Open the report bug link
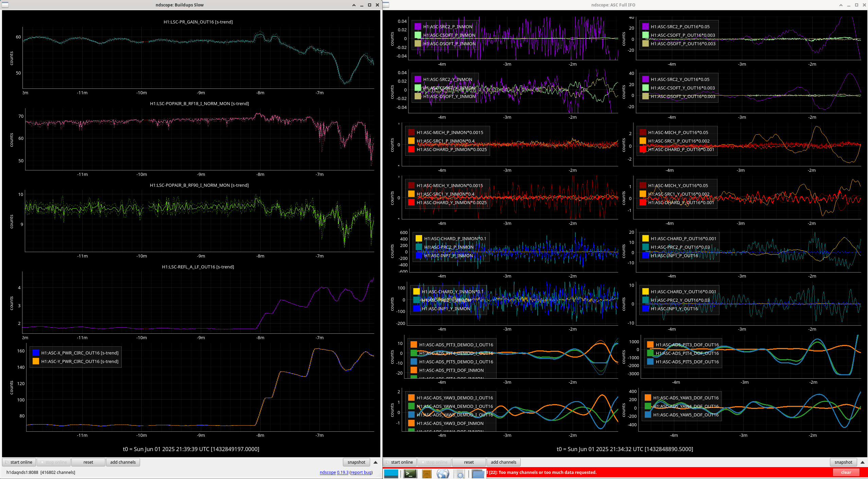 tap(361, 472)
